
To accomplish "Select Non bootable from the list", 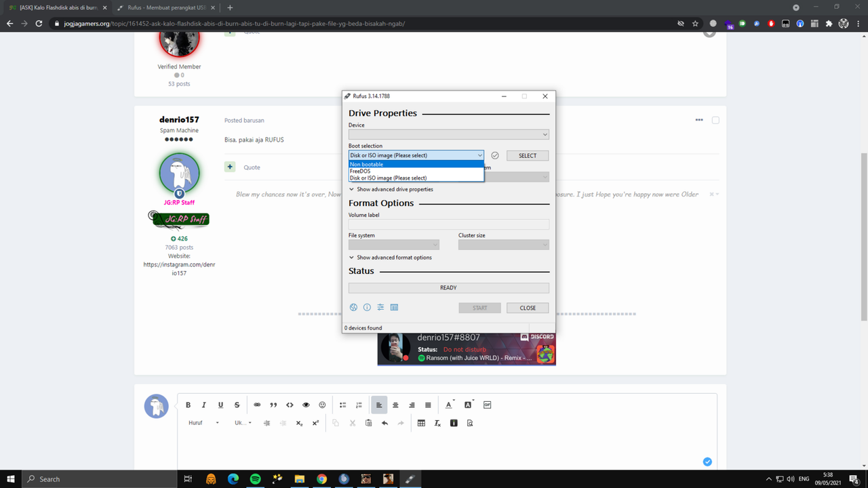I will [x=416, y=164].
